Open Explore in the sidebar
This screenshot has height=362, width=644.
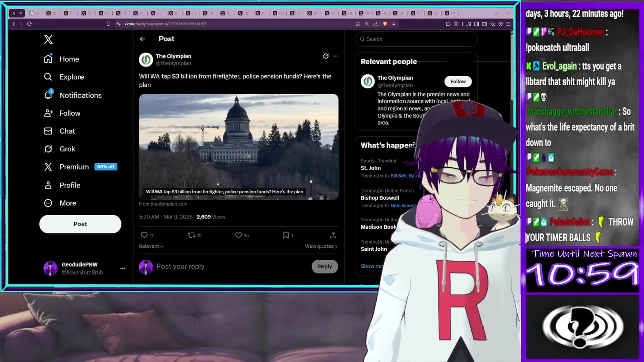click(x=63, y=77)
